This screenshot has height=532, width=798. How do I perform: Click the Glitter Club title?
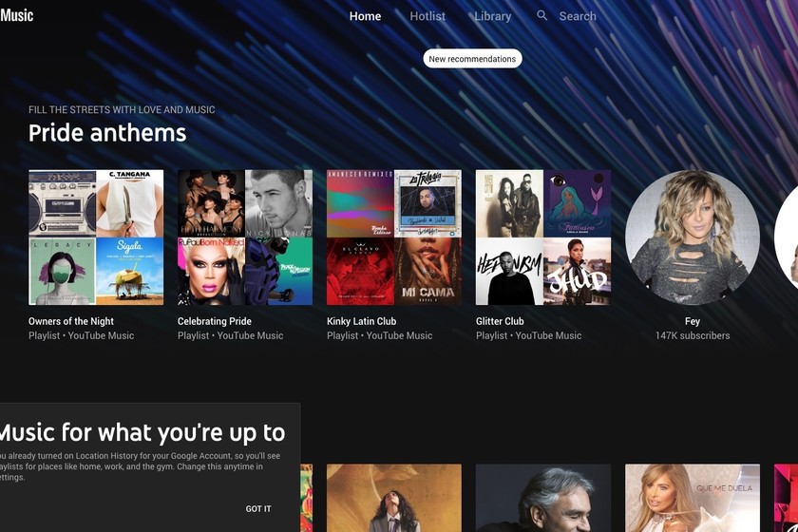[500, 321]
